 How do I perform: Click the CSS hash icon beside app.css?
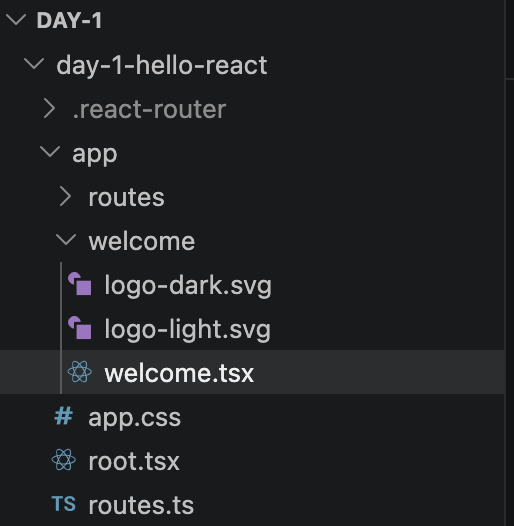pyautogui.click(x=63, y=416)
